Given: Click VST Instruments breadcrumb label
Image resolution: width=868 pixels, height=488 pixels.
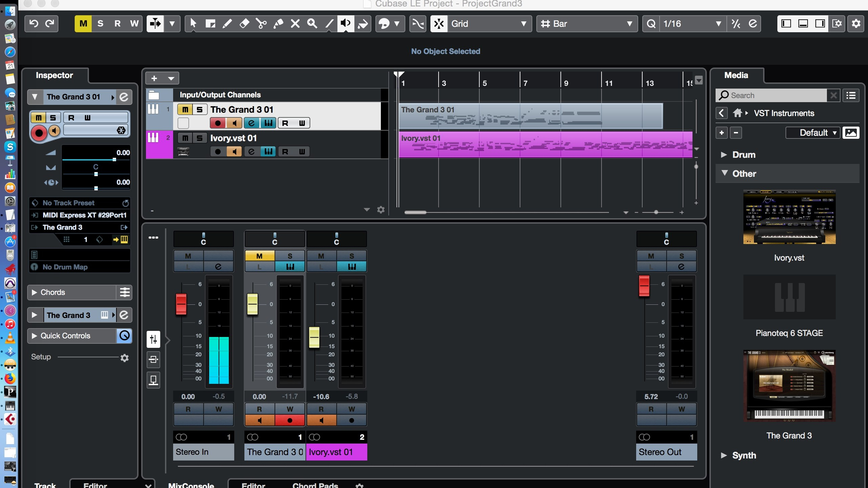Looking at the screenshot, I should click(784, 113).
